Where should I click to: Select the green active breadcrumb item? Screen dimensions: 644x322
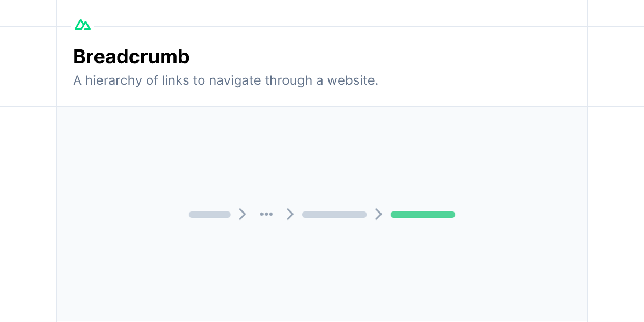coord(423,215)
